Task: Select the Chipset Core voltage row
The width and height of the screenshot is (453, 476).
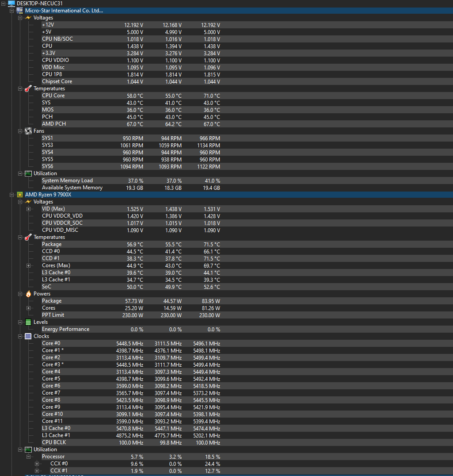Action: pyautogui.click(x=247, y=81)
